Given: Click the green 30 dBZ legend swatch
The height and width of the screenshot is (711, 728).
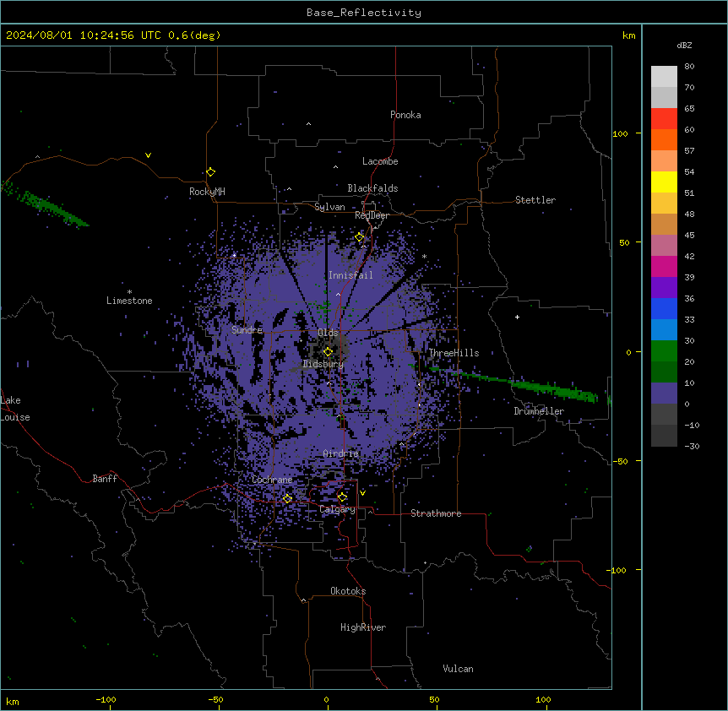Looking at the screenshot, I should tap(664, 351).
